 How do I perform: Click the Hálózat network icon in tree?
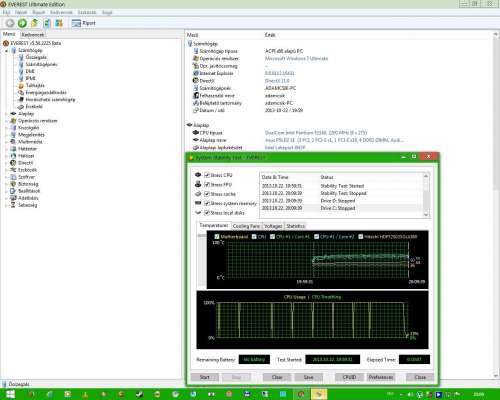pyautogui.click(x=13, y=156)
